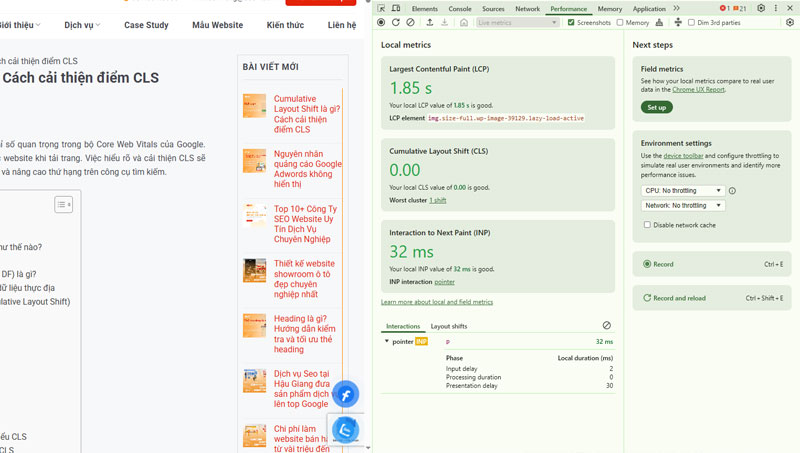
Task: Open CPU: No throttling dropdown
Action: click(683, 191)
